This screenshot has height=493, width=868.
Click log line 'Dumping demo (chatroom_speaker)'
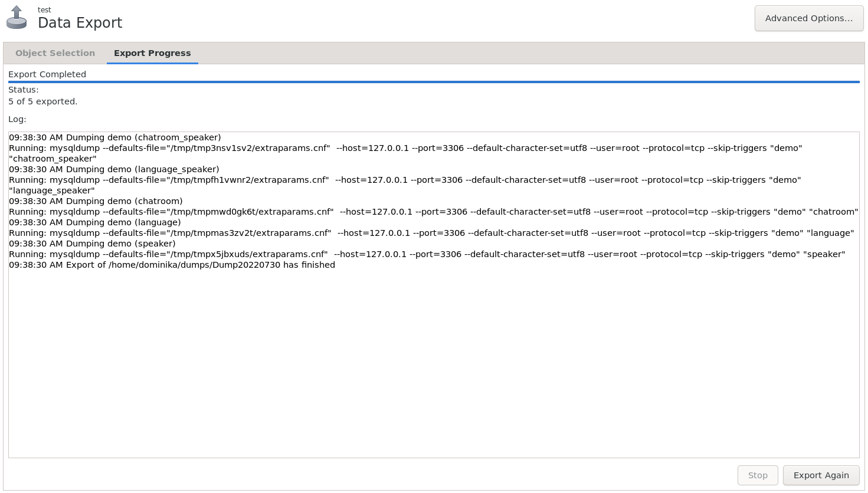(x=115, y=137)
